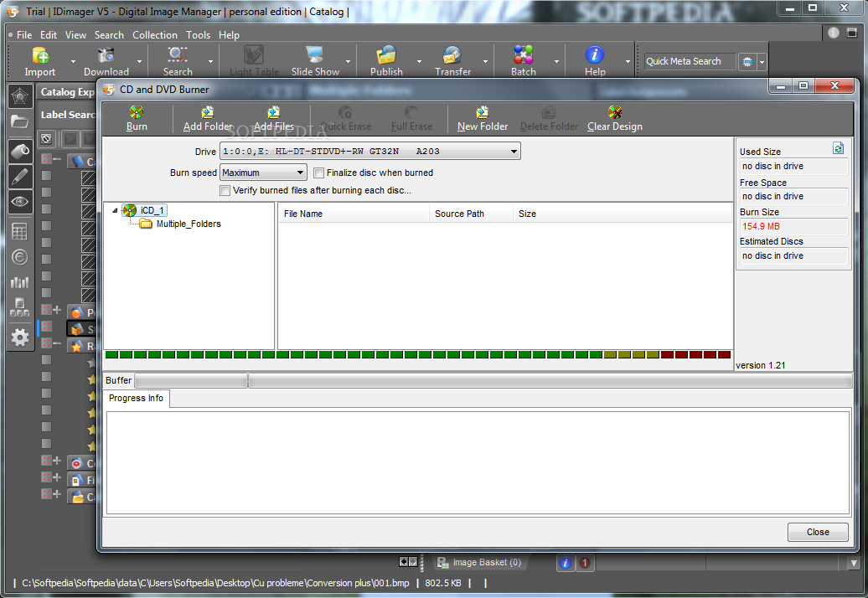Click Add Folder in burner toolbar
The height and width of the screenshot is (598, 868).
(x=208, y=119)
